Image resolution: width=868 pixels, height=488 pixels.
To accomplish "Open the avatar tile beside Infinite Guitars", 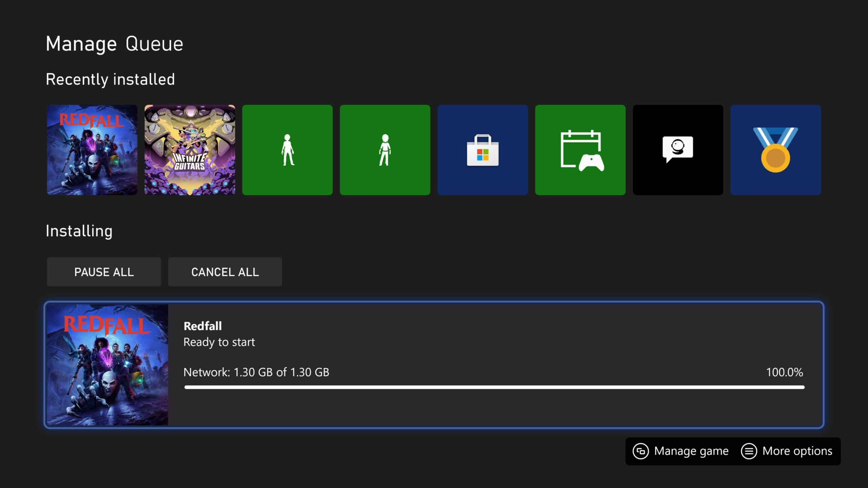I will coord(287,150).
